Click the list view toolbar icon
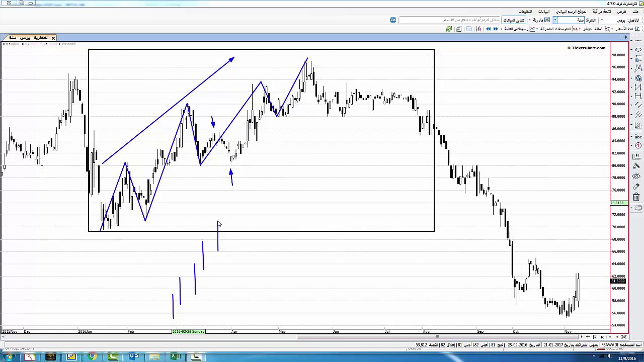This screenshot has height=362, width=644. point(459,29)
